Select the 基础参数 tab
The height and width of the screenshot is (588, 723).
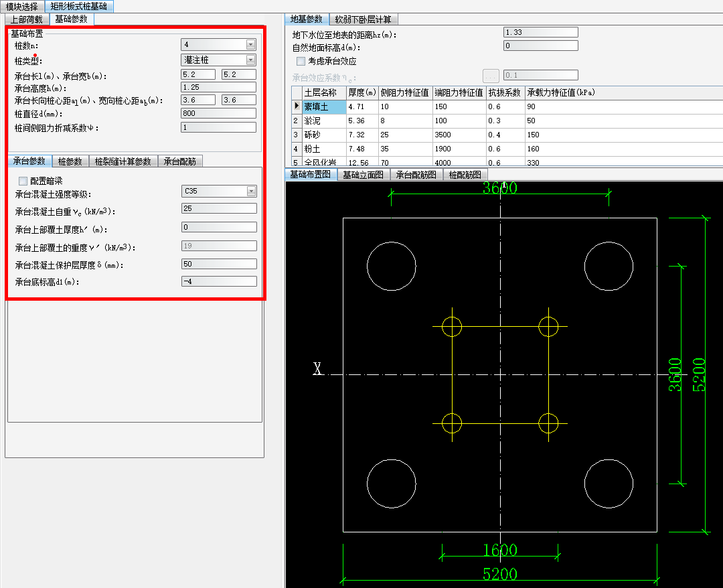[x=71, y=19]
